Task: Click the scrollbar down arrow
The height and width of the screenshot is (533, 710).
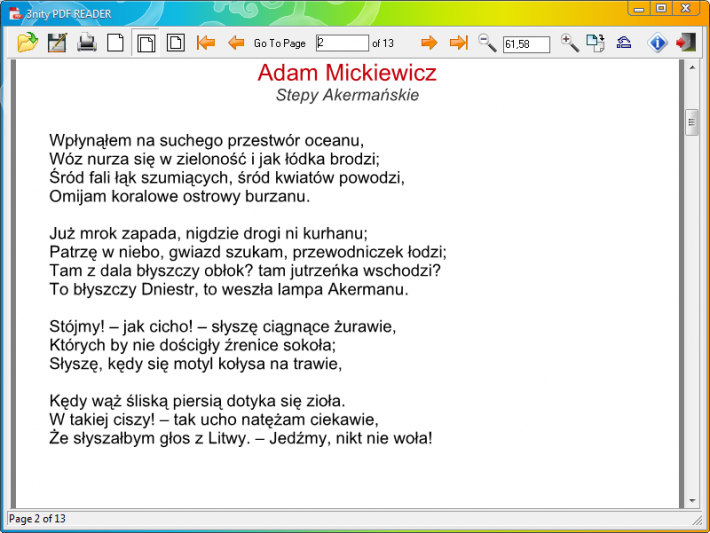Action: pos(692,501)
